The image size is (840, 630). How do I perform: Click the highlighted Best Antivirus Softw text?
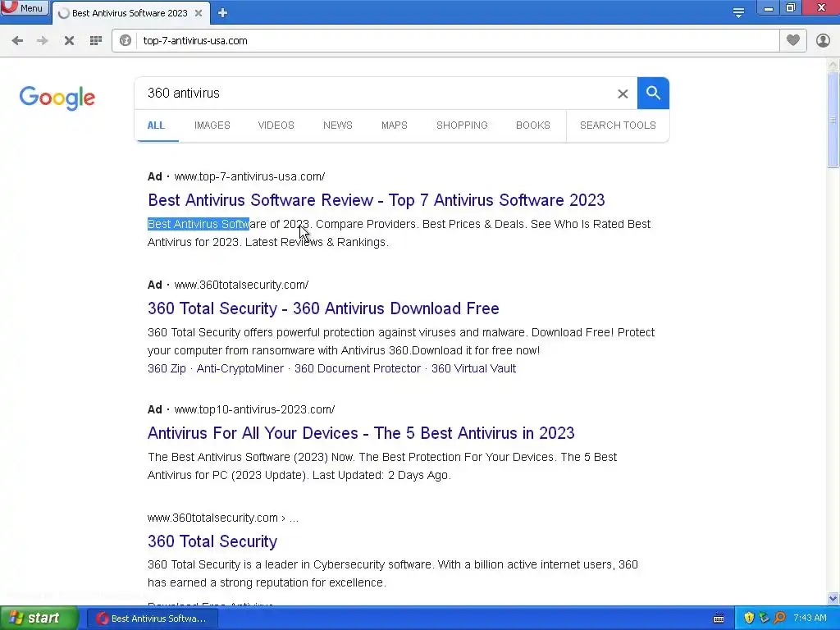coord(199,224)
